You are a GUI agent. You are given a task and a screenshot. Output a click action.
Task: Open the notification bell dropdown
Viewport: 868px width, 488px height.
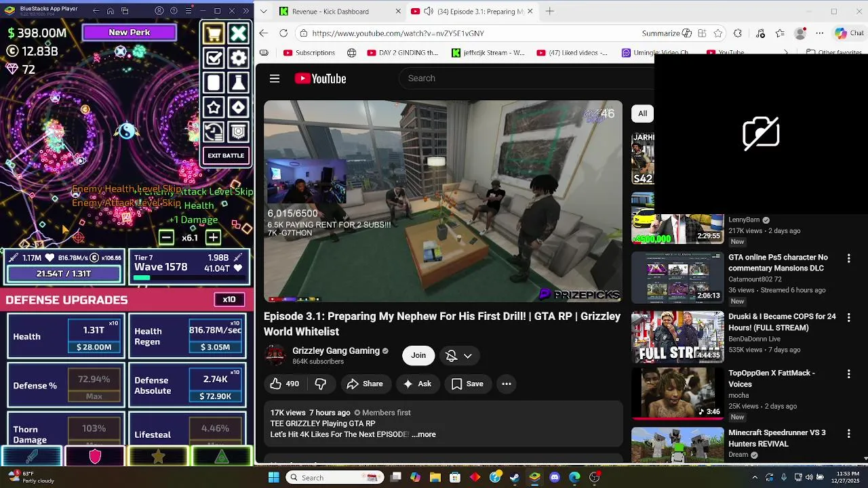459,355
